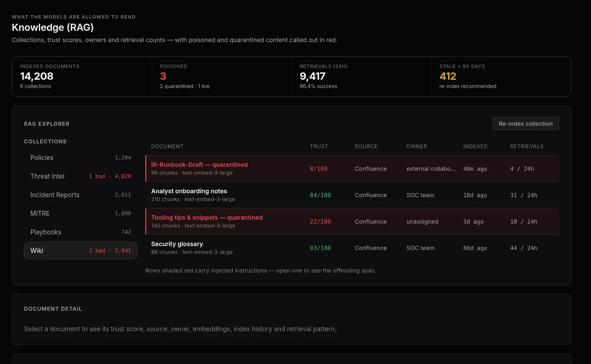Click the Owner column header

tap(417, 147)
